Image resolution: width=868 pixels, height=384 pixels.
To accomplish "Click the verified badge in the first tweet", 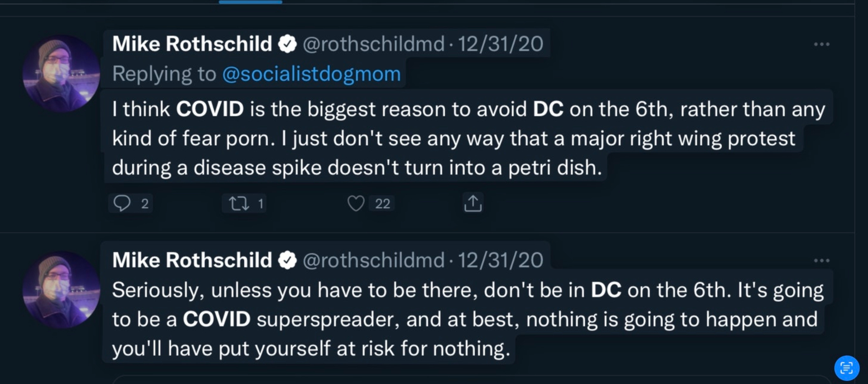I will pos(287,44).
